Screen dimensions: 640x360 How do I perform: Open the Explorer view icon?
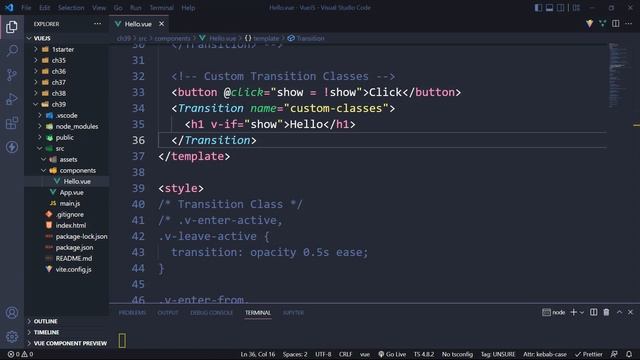point(12,27)
